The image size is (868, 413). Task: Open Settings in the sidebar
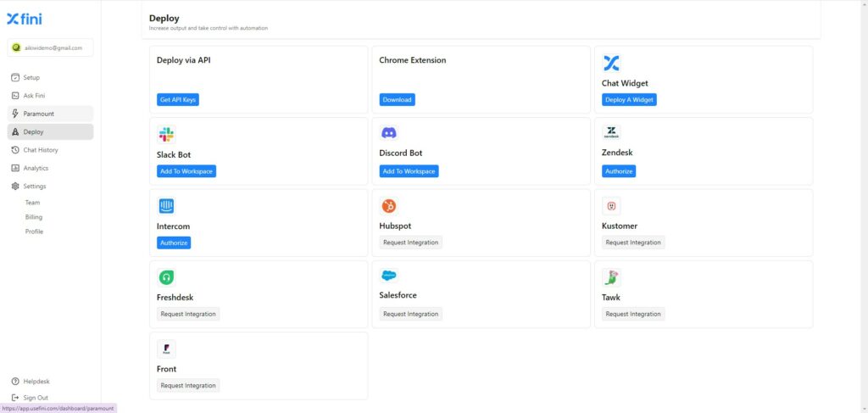(x=50, y=187)
